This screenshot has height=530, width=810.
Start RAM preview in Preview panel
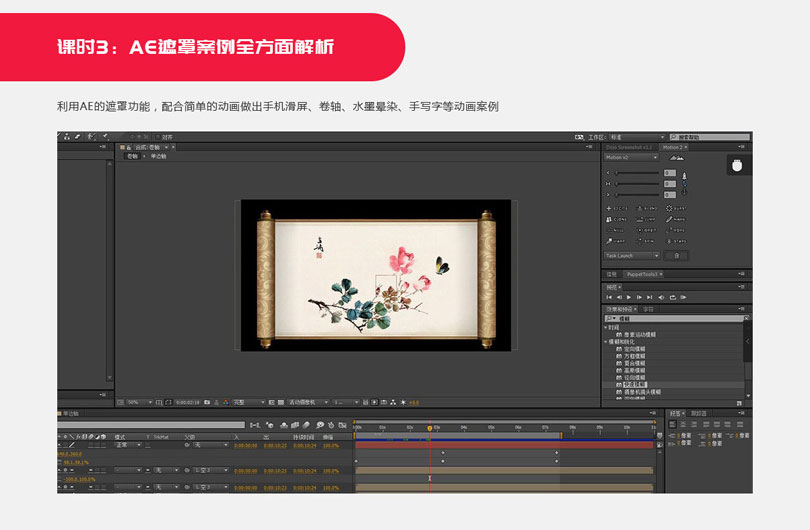[x=683, y=298]
